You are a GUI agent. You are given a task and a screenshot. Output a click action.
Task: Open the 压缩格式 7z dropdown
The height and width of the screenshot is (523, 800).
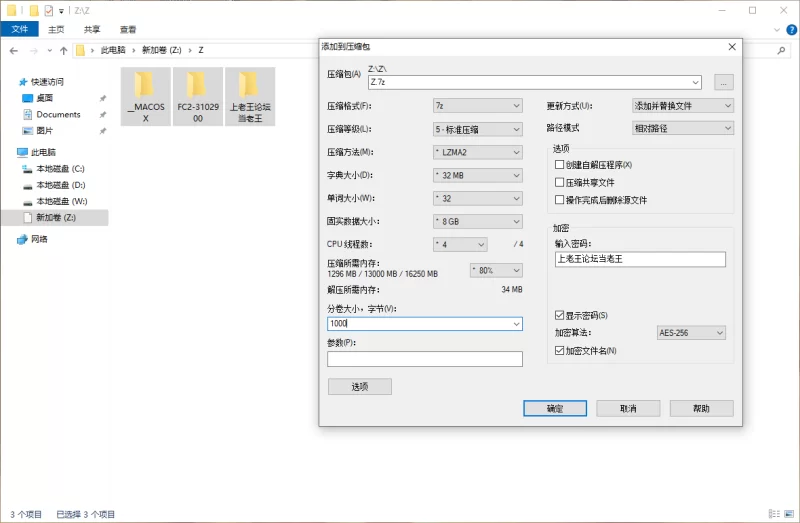coord(478,106)
